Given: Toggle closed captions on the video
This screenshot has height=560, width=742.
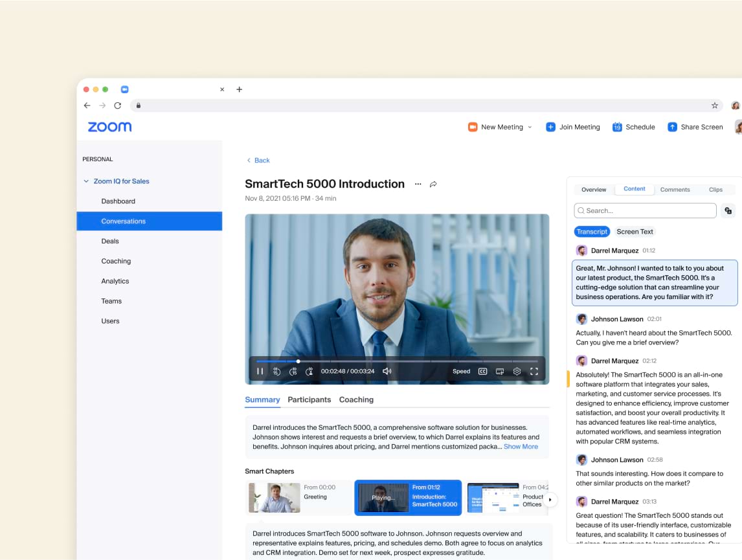Looking at the screenshot, I should 483,371.
